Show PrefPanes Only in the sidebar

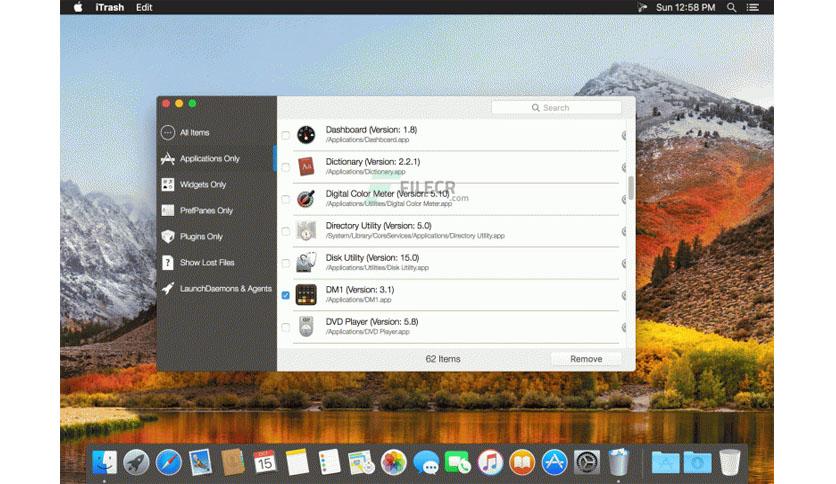click(197, 211)
